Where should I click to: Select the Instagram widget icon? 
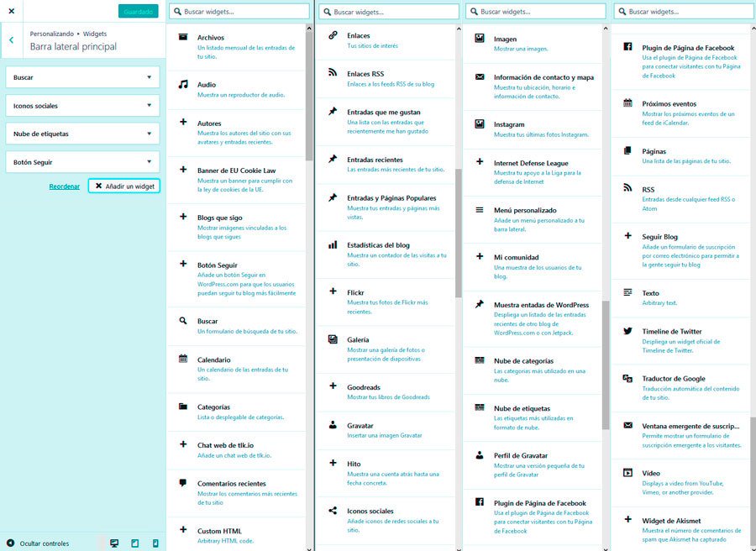(480, 123)
